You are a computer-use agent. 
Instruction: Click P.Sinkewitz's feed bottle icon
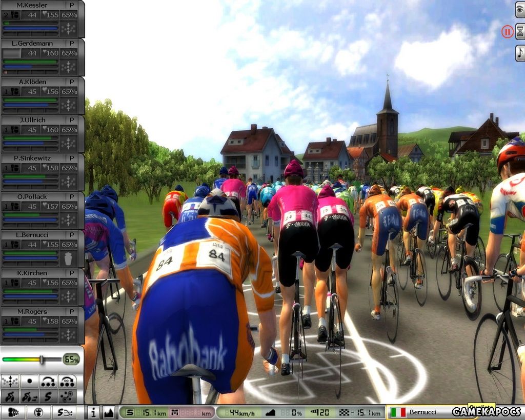14,168
